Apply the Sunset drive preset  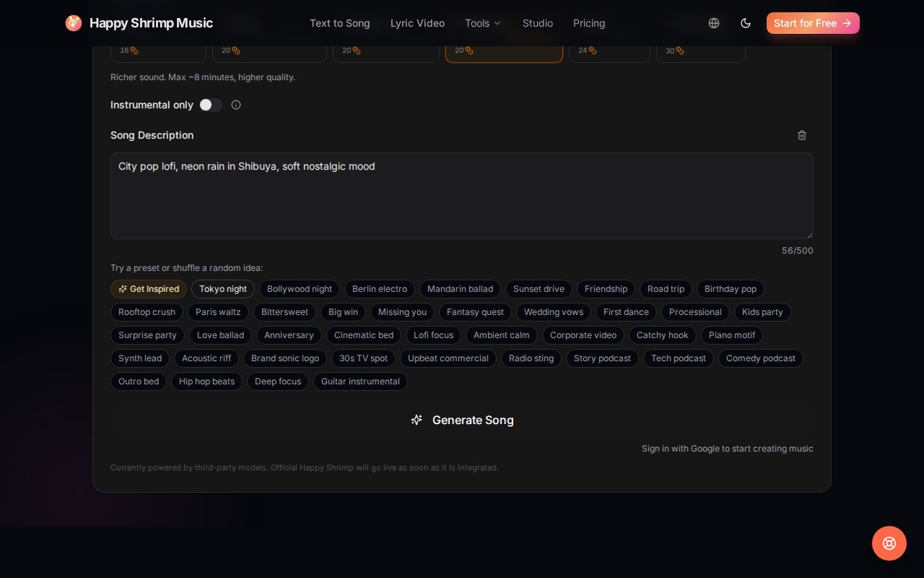click(x=539, y=289)
